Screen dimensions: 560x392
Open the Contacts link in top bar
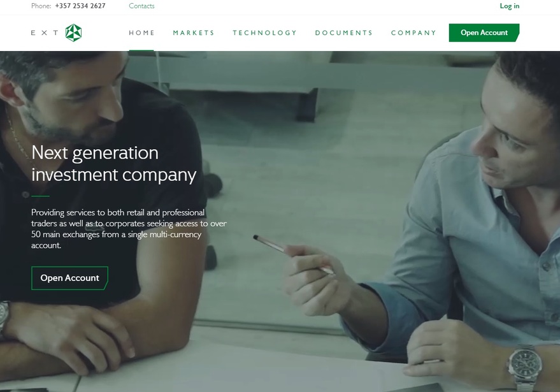pos(142,6)
